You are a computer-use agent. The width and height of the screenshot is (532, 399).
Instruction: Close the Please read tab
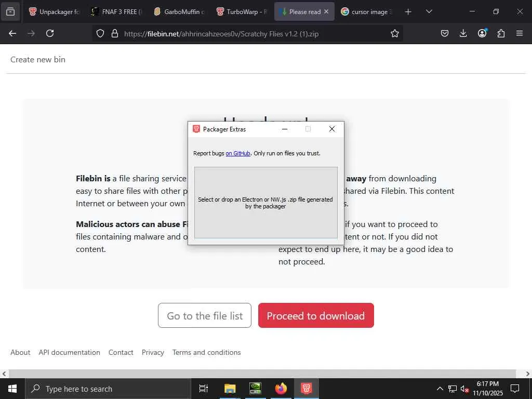tap(326, 11)
